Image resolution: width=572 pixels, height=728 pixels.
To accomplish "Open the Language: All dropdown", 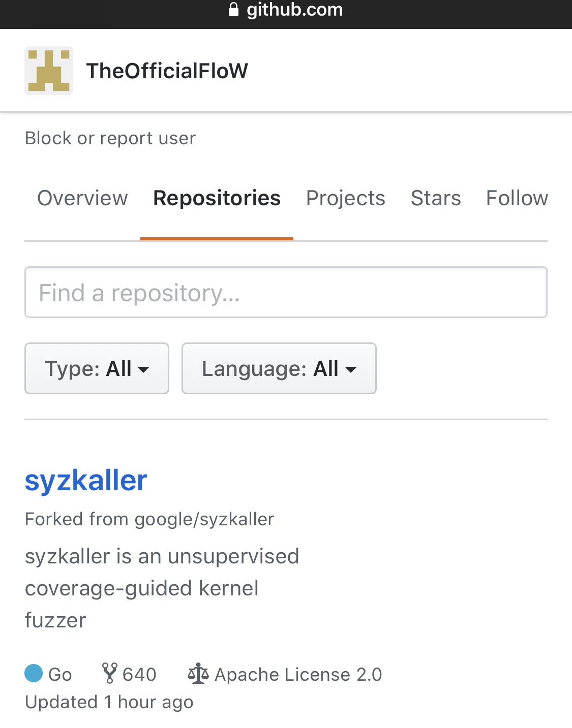I will pos(279,368).
